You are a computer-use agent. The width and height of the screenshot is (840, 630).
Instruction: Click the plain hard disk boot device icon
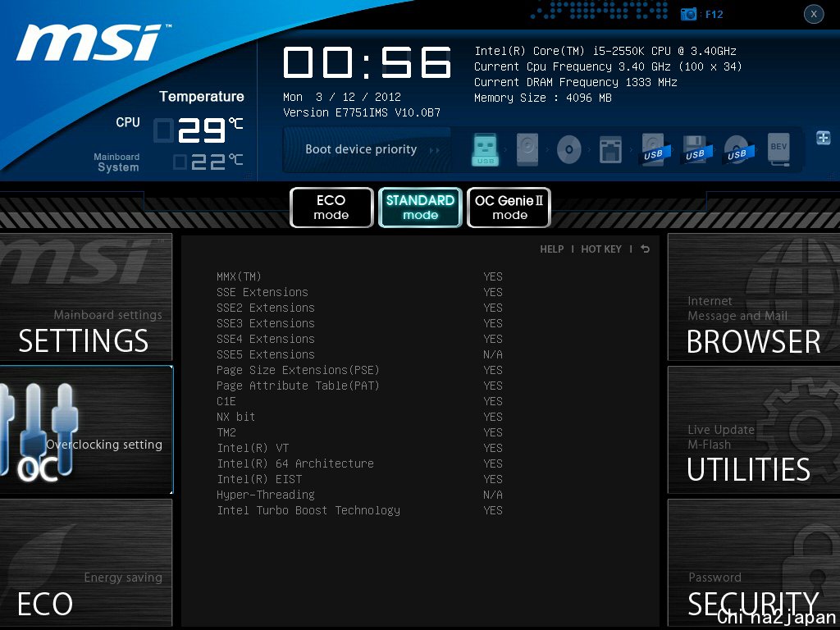(x=527, y=149)
